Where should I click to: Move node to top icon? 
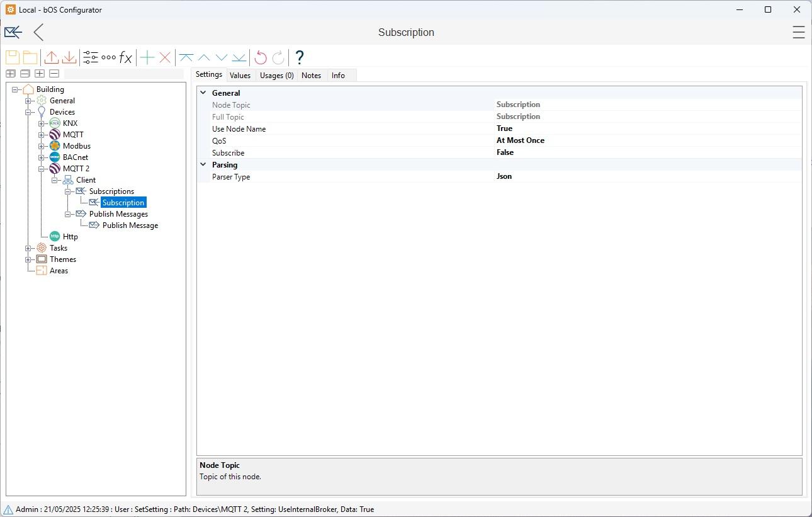click(186, 57)
